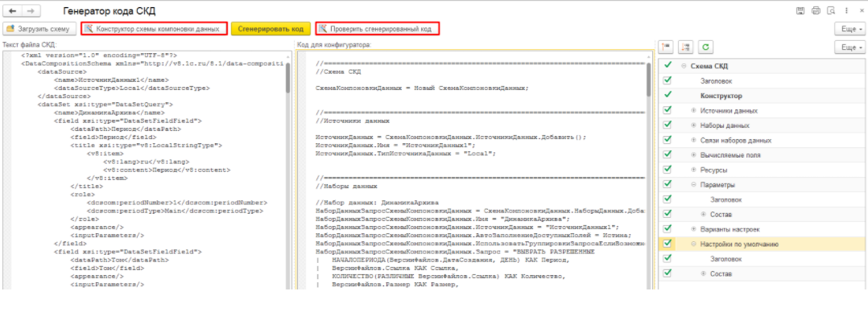Expand all tree nodes with down-arrow icon
This screenshot has height=316, width=868.
685,47
